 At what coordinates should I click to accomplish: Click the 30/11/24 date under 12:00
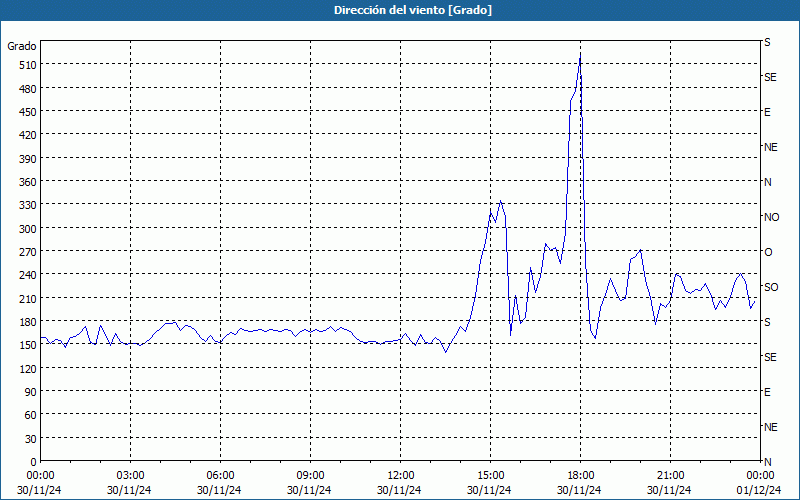click(x=399, y=490)
